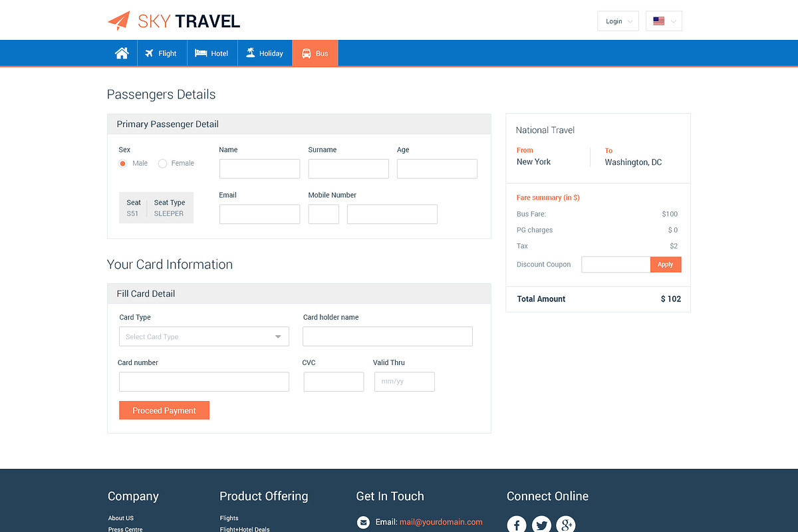Click the Mobile Number field
This screenshot has width=798, height=532.
[392, 214]
